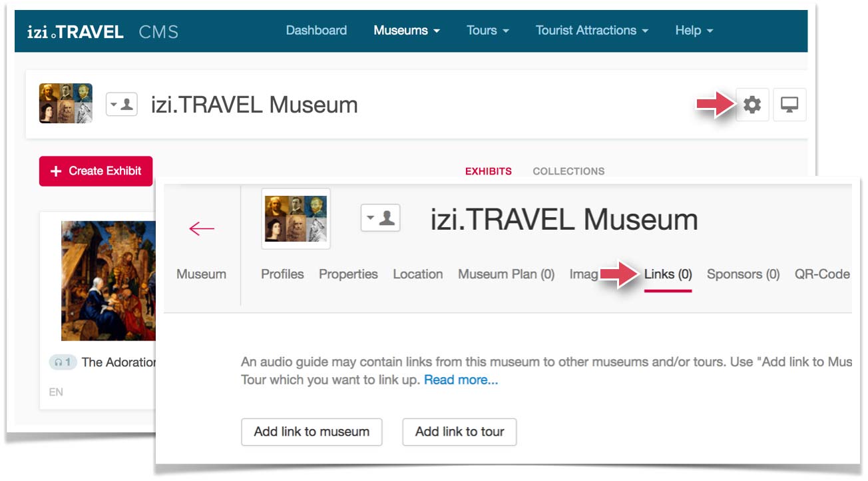Click Add link to museum
The image size is (868, 481).
[312, 432]
